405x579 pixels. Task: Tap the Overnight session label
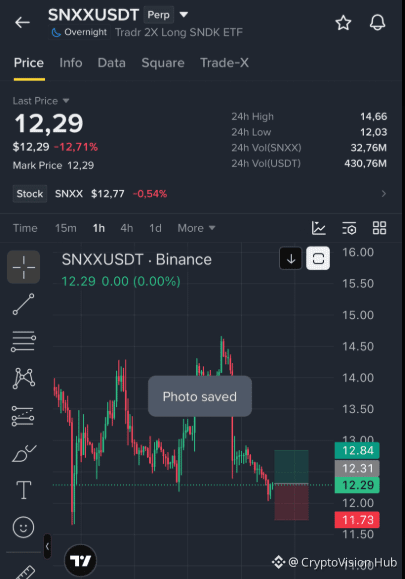80,32
